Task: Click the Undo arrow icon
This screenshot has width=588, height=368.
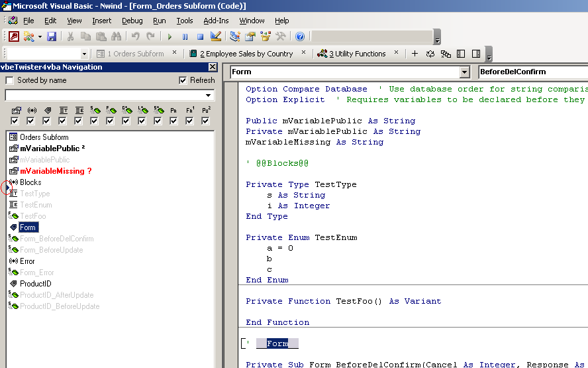Action: 135,36
